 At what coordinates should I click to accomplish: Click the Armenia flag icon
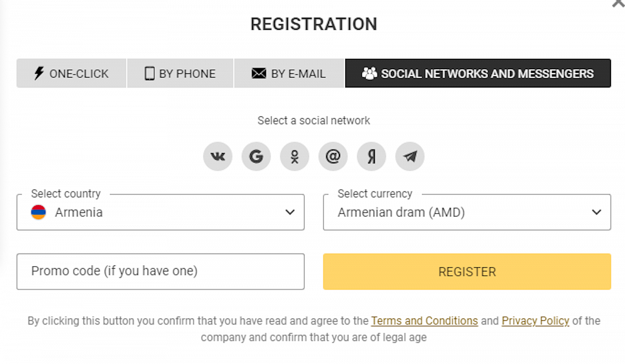coord(38,212)
